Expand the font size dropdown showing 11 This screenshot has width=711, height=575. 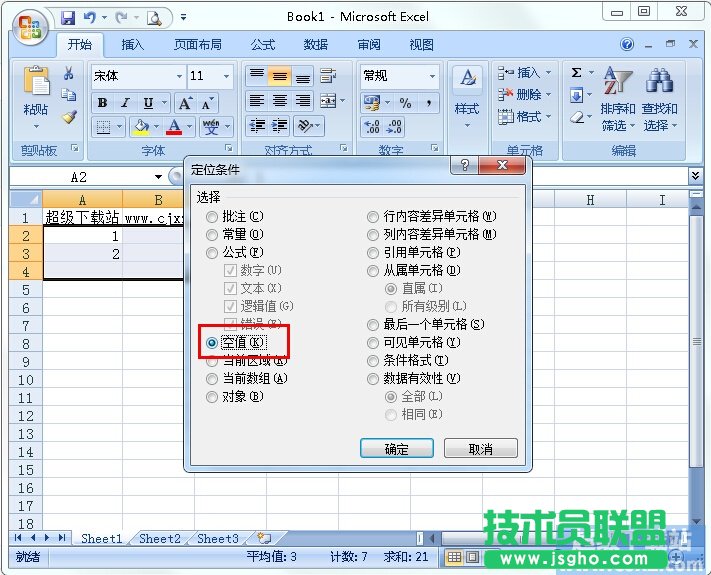coord(227,76)
